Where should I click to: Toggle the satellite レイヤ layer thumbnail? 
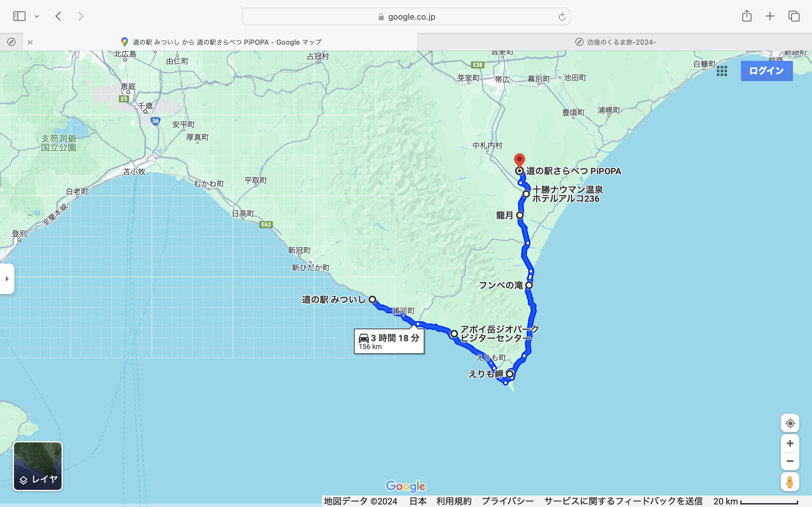(37, 466)
